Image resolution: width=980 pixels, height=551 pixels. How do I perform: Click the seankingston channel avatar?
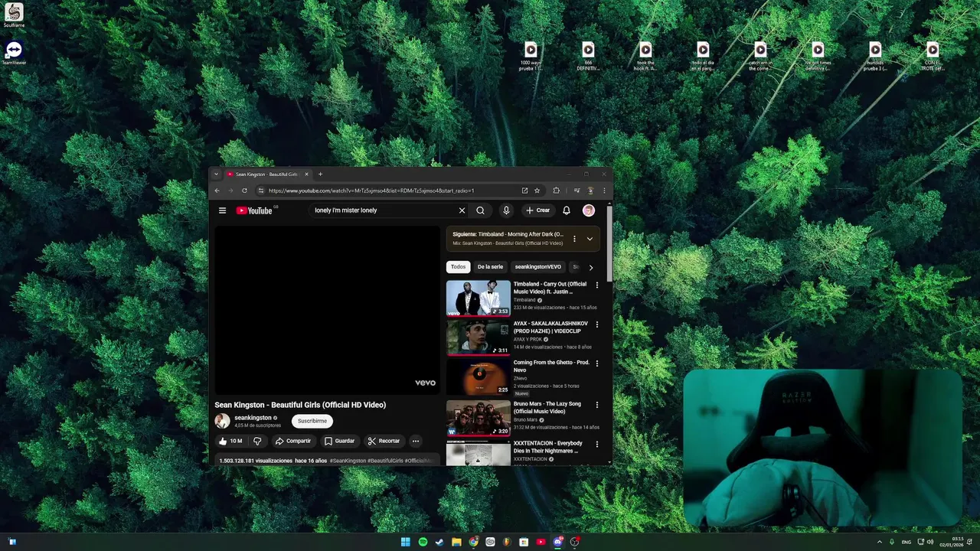coord(222,421)
